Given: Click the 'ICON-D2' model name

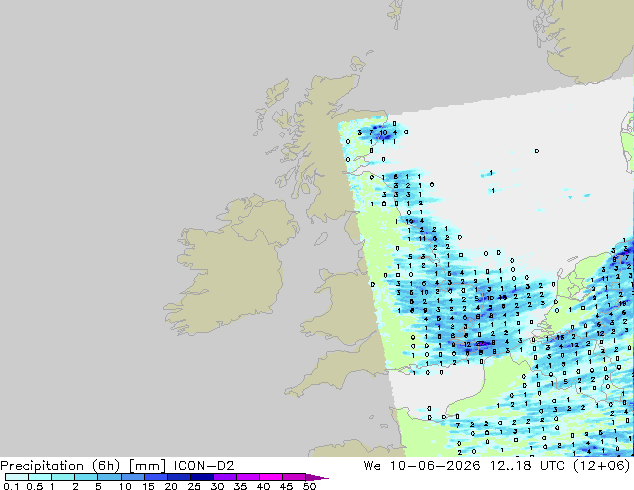Looking at the screenshot, I should coord(204,466).
